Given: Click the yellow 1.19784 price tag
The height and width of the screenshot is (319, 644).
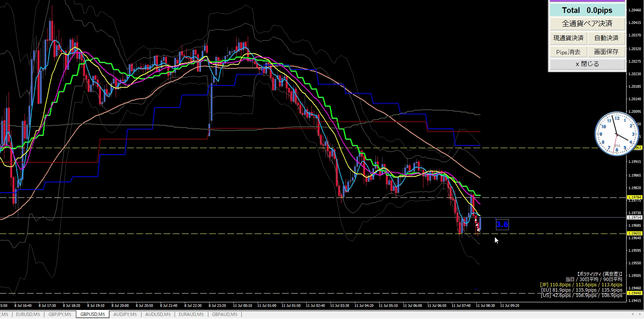Looking at the screenshot, I should [x=635, y=197].
